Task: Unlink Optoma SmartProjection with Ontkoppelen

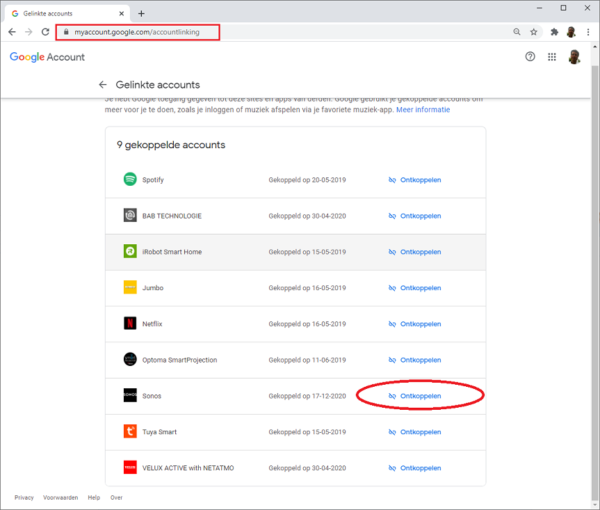Action: [415, 360]
